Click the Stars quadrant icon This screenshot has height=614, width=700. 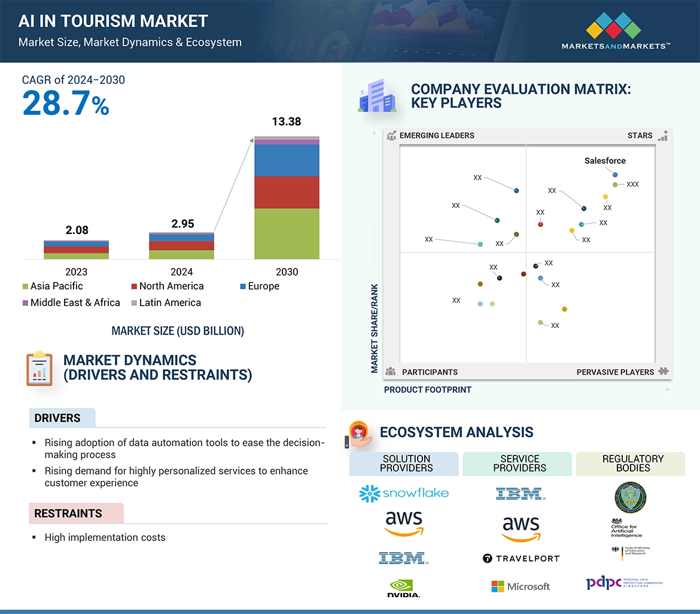662,136
